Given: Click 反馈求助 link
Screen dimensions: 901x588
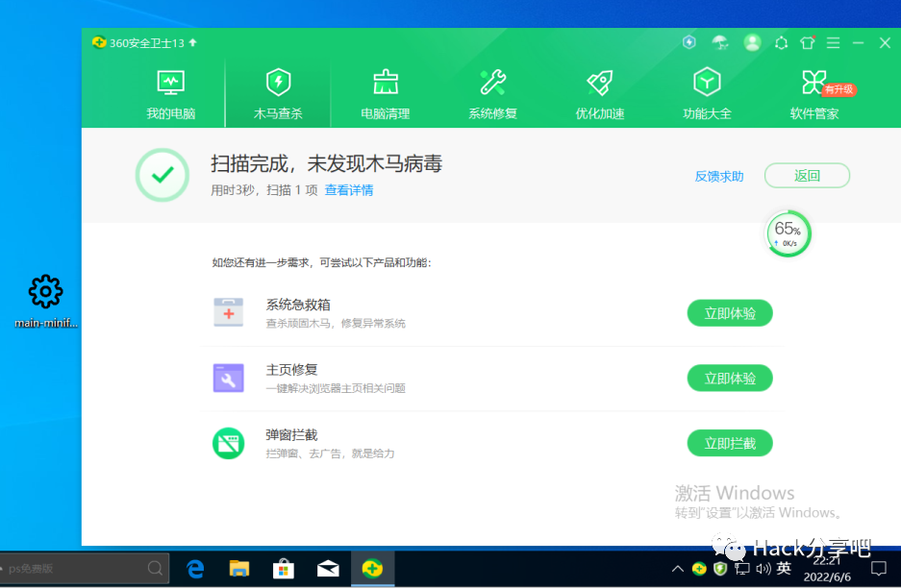Looking at the screenshot, I should 719,176.
